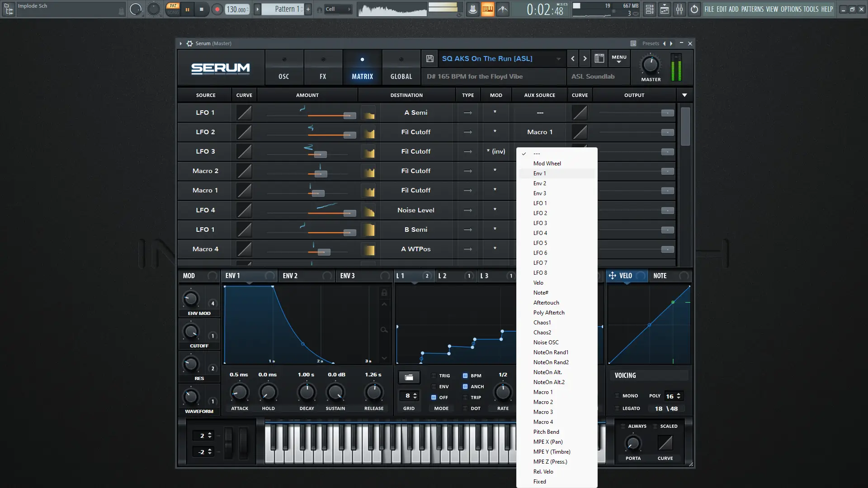Click the envelope zoom magnifier icon
Image resolution: width=868 pixels, height=488 pixels.
click(x=384, y=330)
